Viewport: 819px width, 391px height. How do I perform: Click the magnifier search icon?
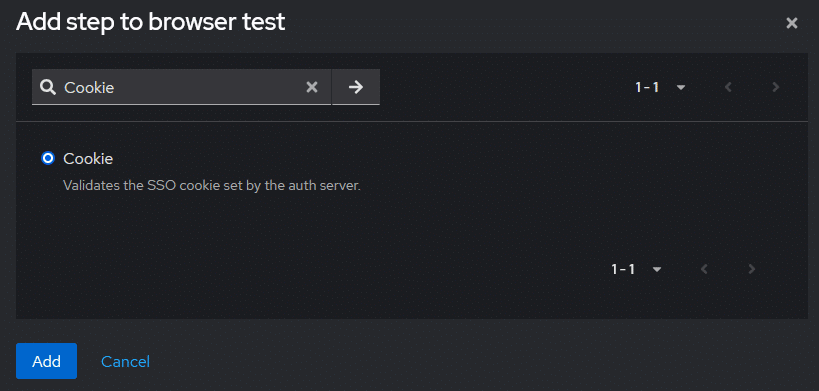click(x=48, y=87)
